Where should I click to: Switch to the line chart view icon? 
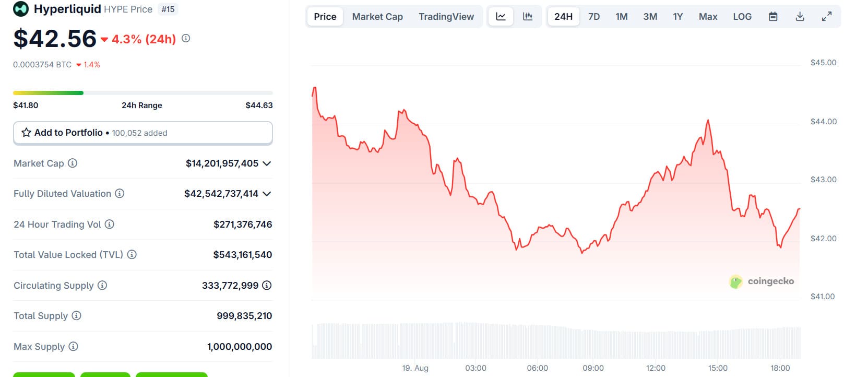tap(501, 17)
